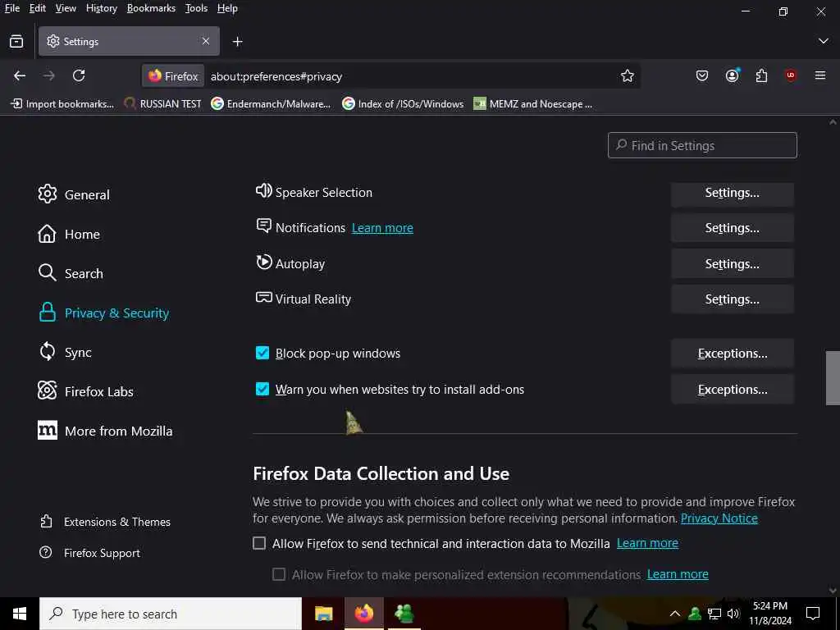
Task: Open the RUSSIAN TEST bookmark
Action: [x=163, y=104]
